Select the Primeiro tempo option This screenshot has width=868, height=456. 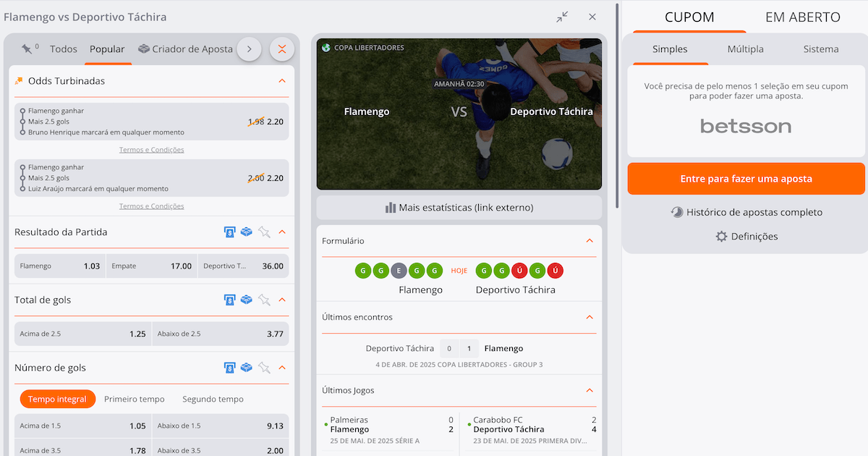tap(135, 399)
